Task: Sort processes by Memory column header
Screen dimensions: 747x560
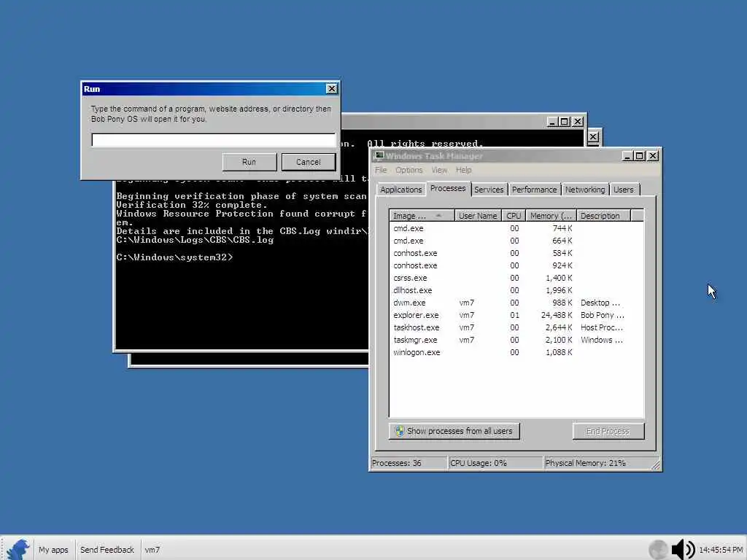Action: (551, 216)
